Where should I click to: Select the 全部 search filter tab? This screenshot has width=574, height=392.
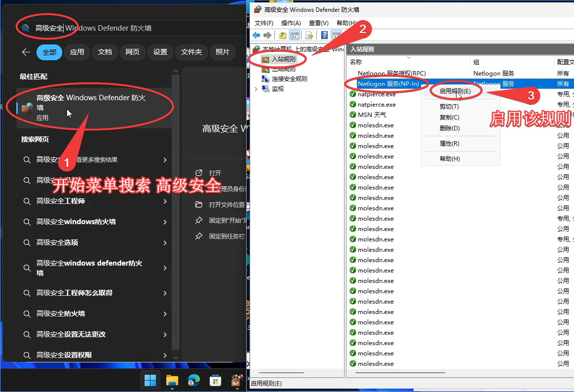pos(49,52)
